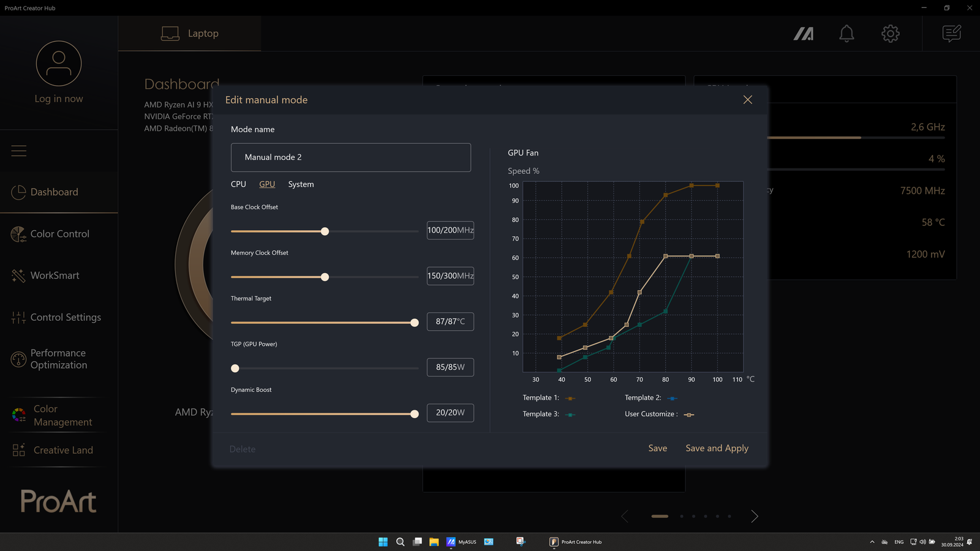Image resolution: width=980 pixels, height=551 pixels.
Task: Click the greyed Delete button
Action: (243, 449)
